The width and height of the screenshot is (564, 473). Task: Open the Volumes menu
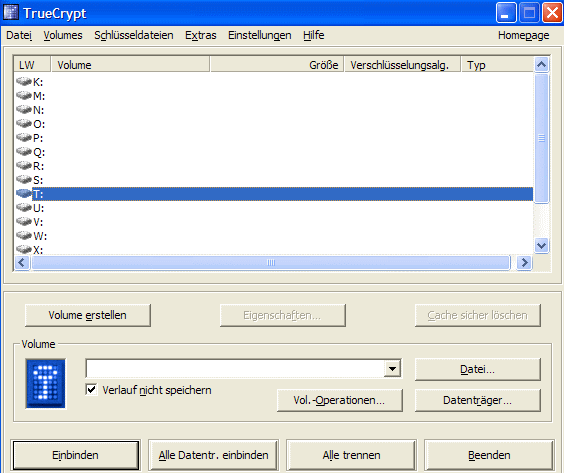pos(63,35)
